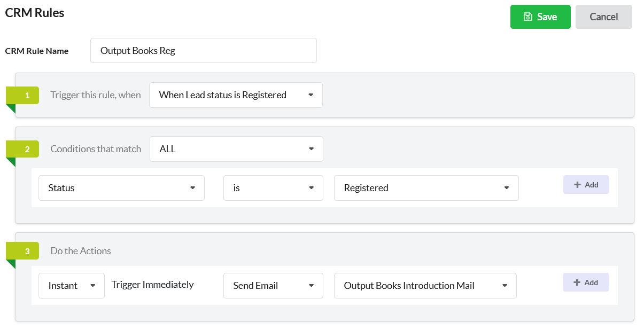Screen dimensions: 644x330
Task: Choose a different email template dropdown
Action: pyautogui.click(x=425, y=286)
